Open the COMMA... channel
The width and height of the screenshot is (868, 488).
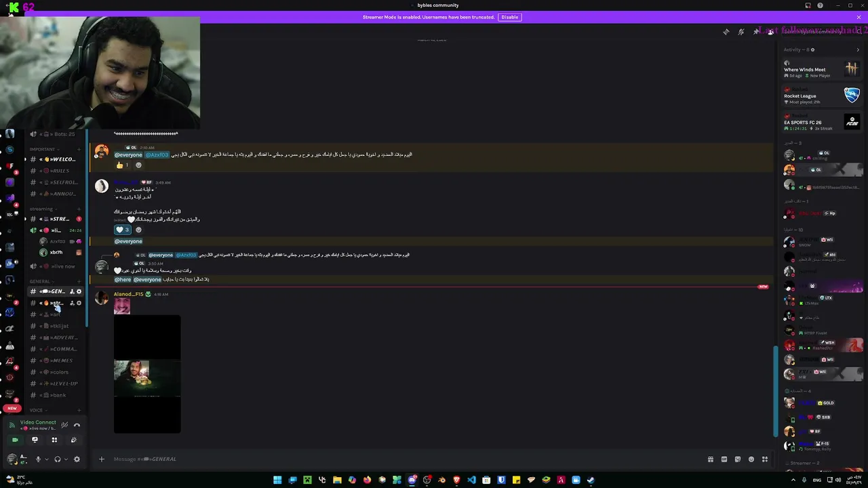click(x=55, y=349)
